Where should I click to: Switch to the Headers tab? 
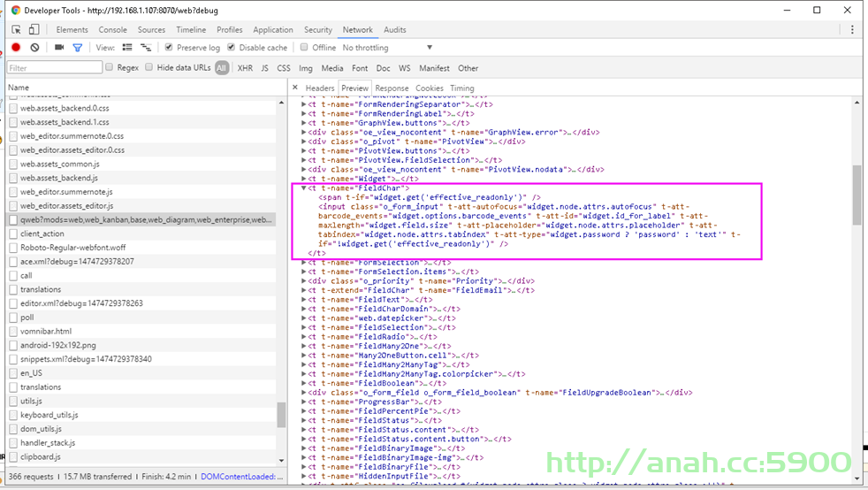tap(320, 88)
